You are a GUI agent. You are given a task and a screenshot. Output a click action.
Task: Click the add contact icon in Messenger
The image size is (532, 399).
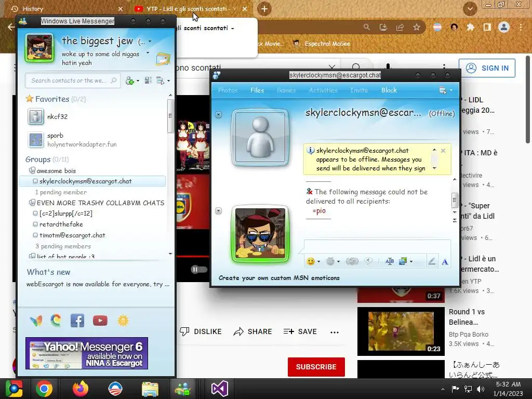(x=130, y=81)
